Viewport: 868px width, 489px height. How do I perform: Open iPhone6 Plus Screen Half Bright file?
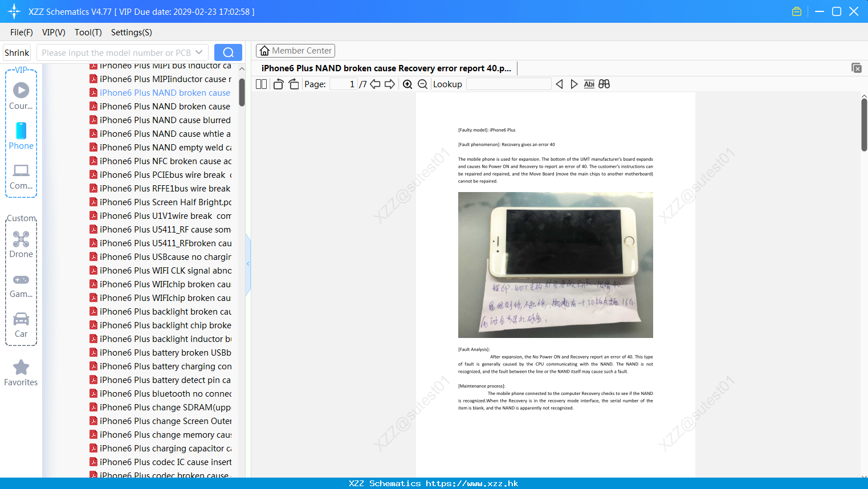(x=160, y=202)
